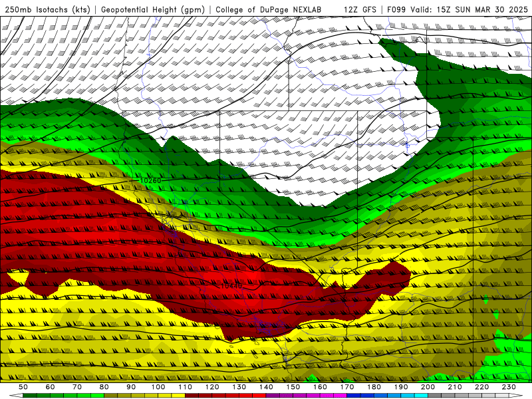
Task: Click the 150 value on the legend scale
Action: click(x=293, y=387)
